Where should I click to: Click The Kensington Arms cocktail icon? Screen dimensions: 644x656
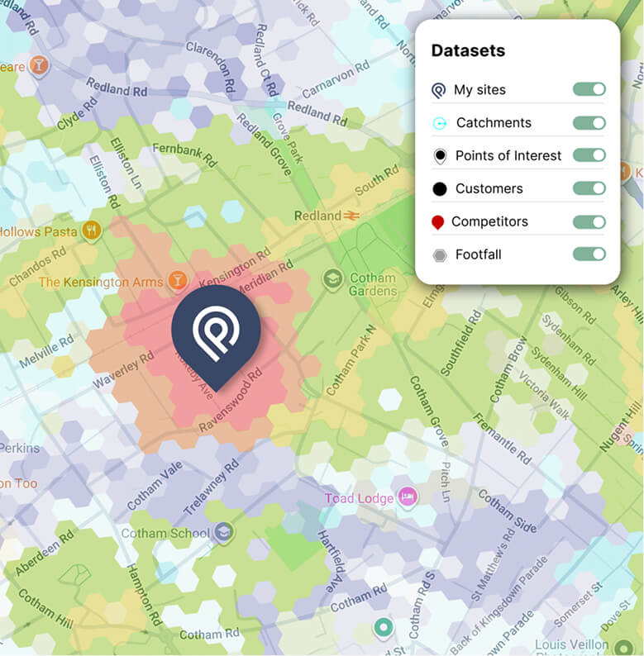click(178, 280)
